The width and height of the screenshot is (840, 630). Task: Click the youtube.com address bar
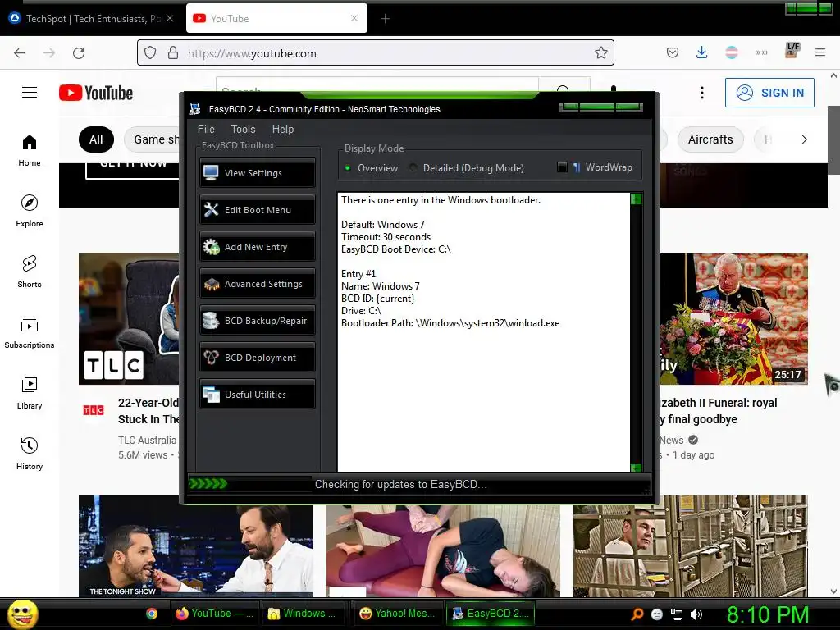tap(375, 53)
